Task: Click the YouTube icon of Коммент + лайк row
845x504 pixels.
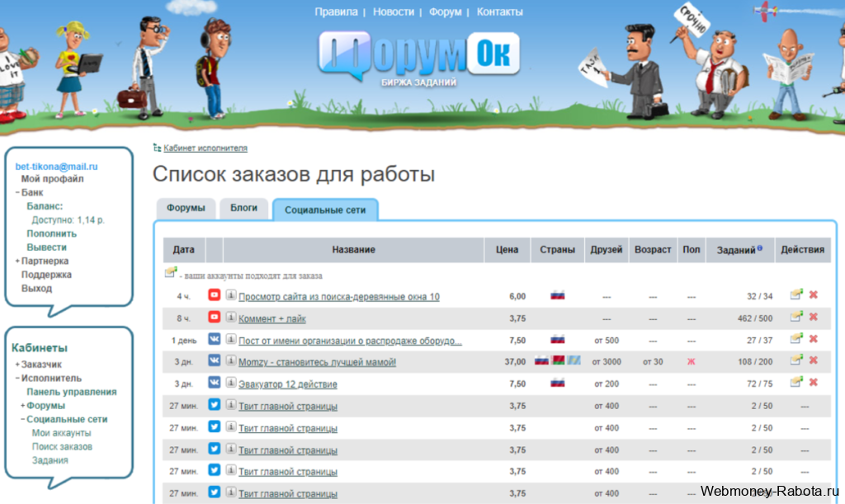Action: 214,317
